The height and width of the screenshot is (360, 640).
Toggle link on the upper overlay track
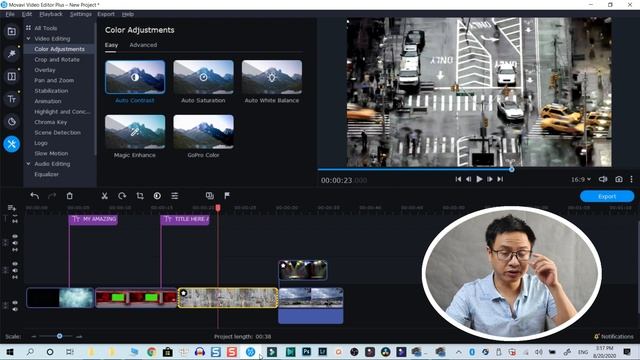pyautogui.click(x=15, y=249)
